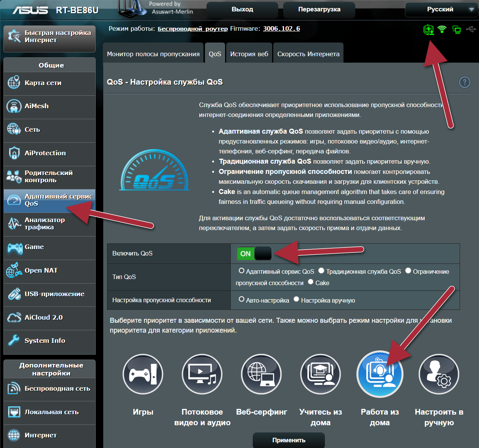479x448 pixels.
Task: Click the Применить button
Action: click(289, 440)
